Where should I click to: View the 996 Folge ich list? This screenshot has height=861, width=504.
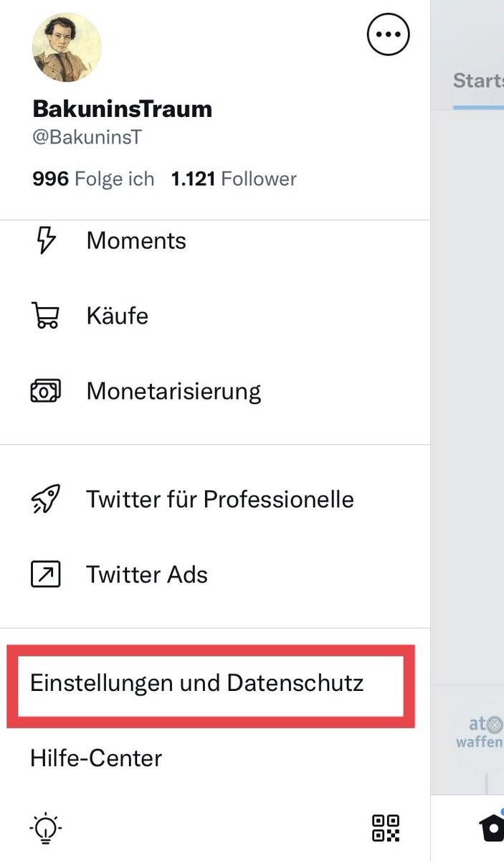(x=93, y=179)
